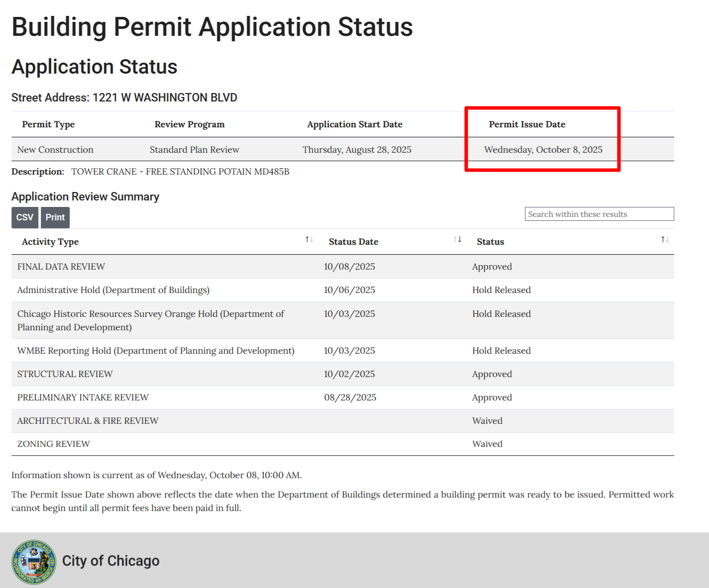Click the sort arrows beside Activity Type
The image size is (709, 588).
click(309, 240)
